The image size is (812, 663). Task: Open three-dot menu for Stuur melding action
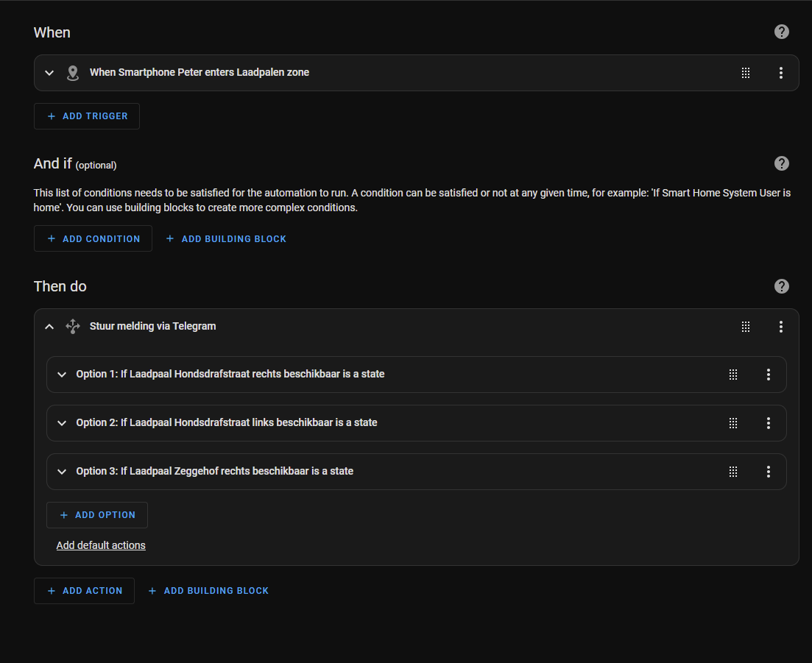pos(781,327)
